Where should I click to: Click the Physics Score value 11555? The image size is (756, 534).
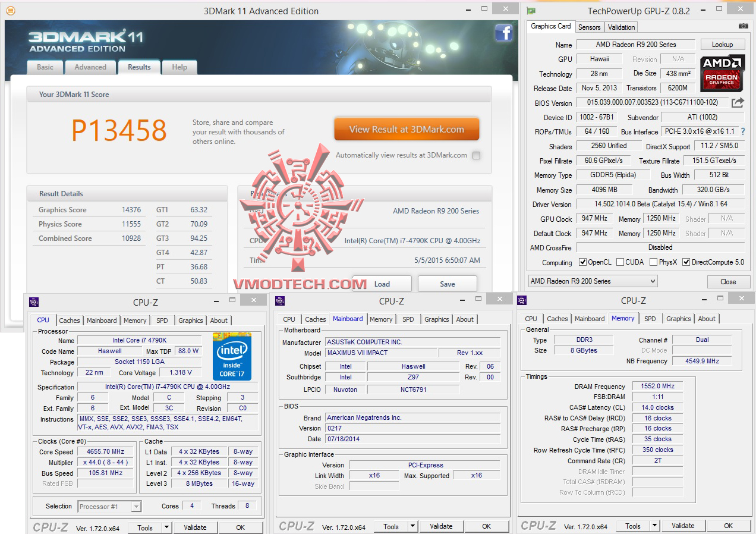tap(131, 224)
